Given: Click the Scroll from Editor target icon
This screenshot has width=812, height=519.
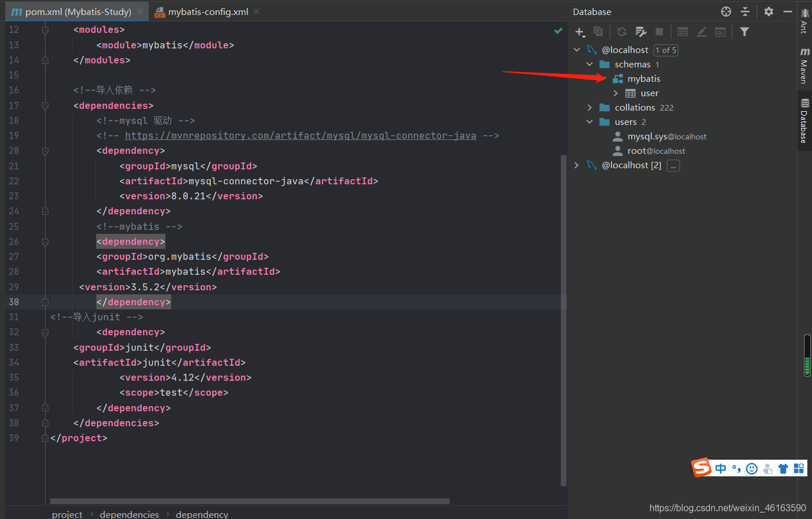Looking at the screenshot, I should point(726,12).
